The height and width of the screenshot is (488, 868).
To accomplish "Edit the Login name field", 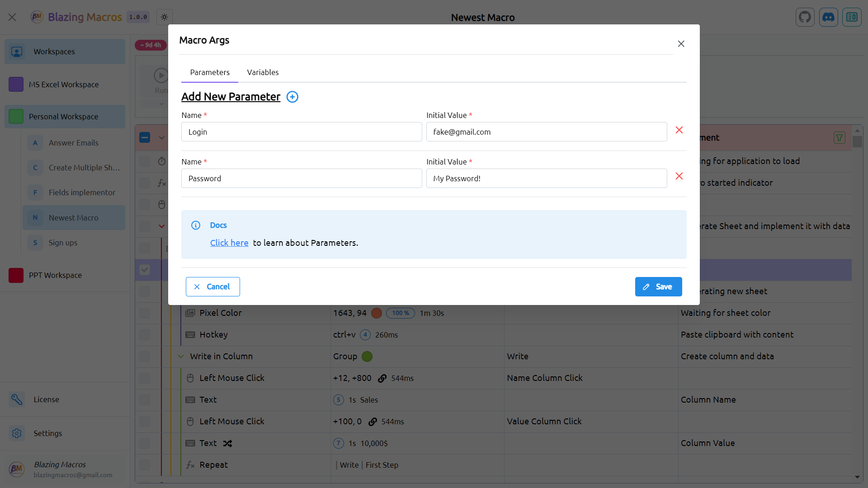I will 302,132.
